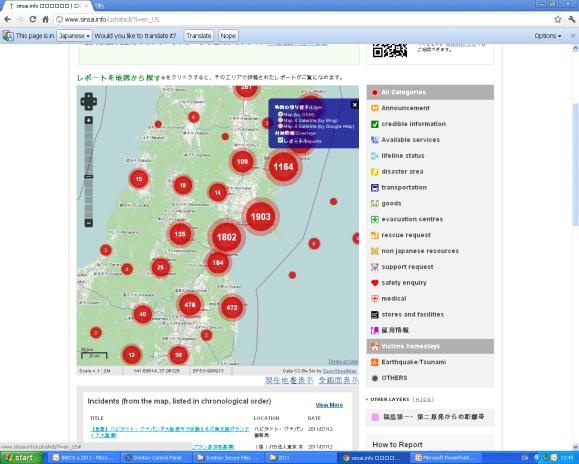Select Map by OSM radio button

280,114
